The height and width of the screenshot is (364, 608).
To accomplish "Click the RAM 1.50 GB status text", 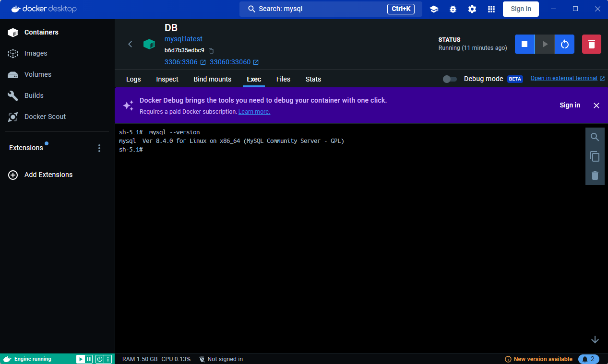I will 140,359.
